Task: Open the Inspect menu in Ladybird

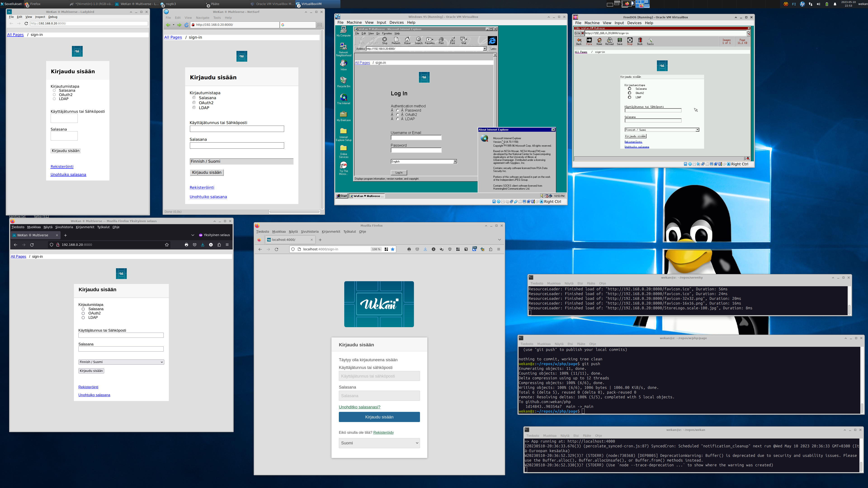Action: tap(40, 17)
